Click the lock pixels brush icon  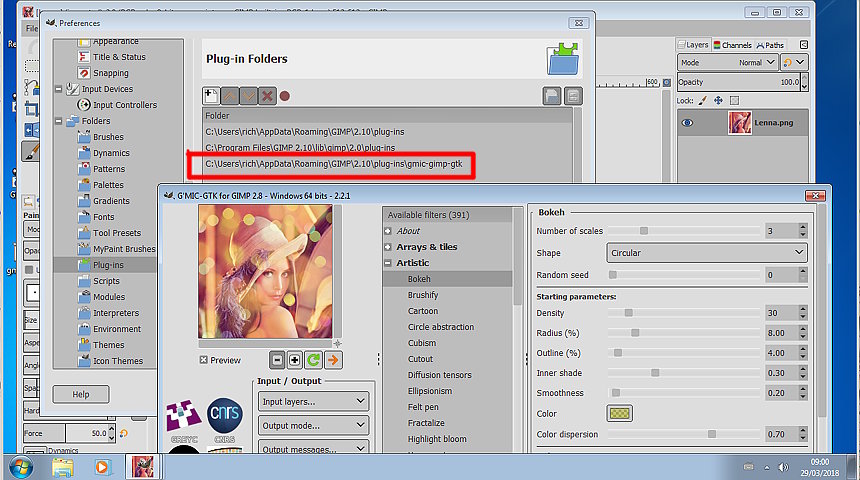coord(703,100)
